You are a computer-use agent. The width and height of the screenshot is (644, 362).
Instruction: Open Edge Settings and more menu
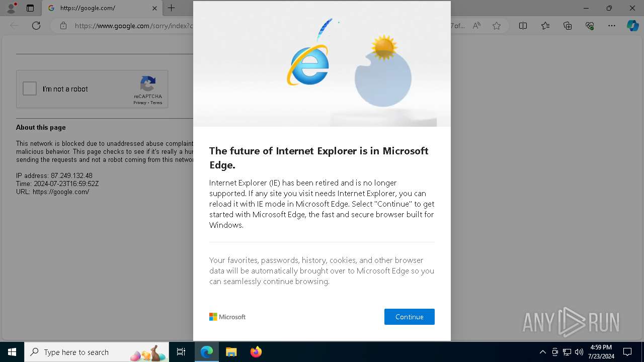pos(612,26)
